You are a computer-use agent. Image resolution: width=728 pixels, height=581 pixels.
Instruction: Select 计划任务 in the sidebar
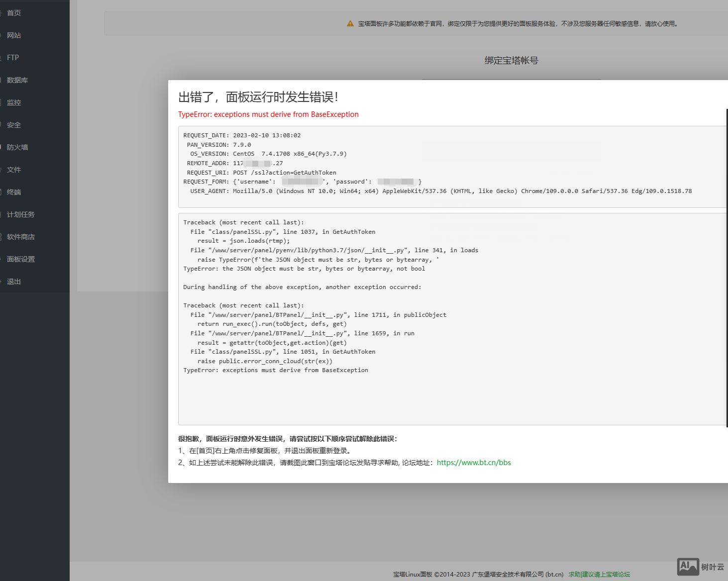(x=21, y=214)
